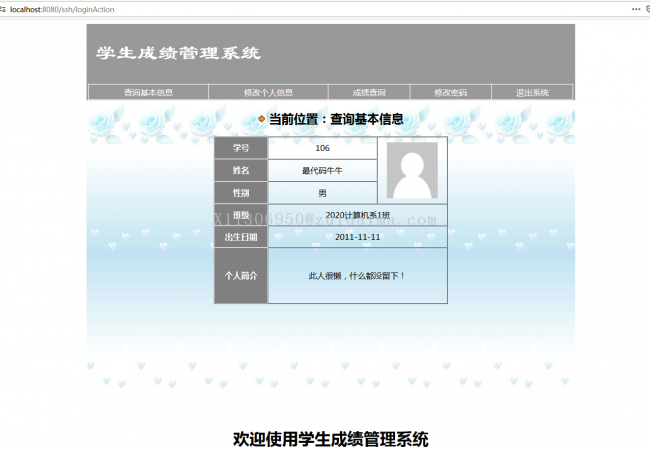650x451 pixels.
Task: Click the gender value 男
Action: (322, 193)
